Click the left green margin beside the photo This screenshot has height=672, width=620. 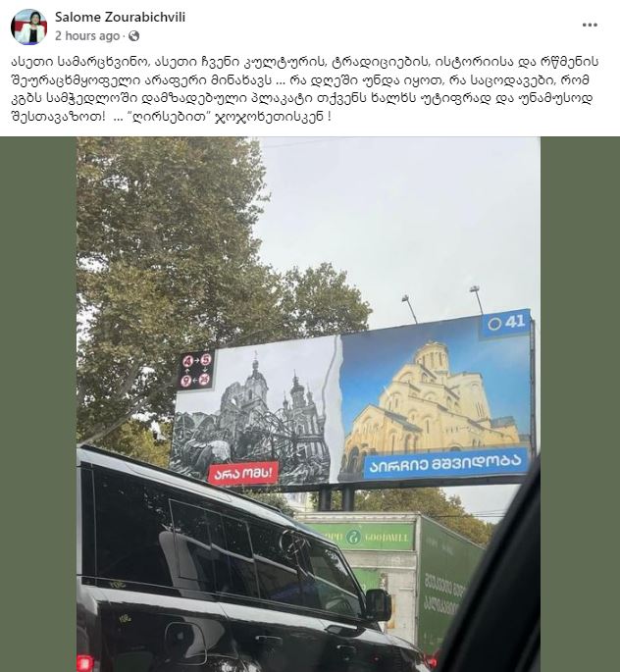(x=38, y=404)
